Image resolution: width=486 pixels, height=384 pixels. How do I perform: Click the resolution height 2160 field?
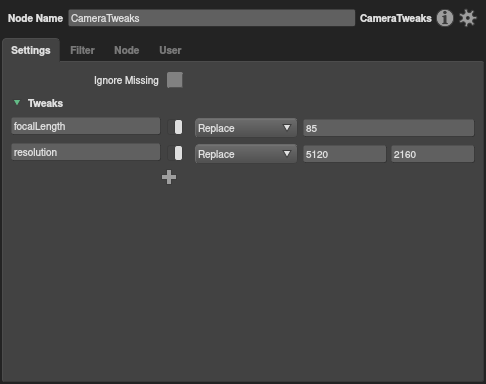pos(433,154)
